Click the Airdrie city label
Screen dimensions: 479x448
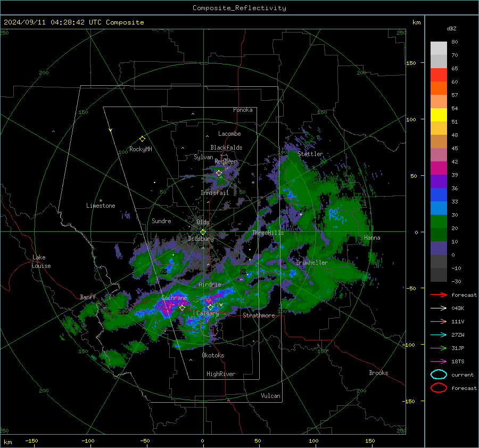point(210,284)
